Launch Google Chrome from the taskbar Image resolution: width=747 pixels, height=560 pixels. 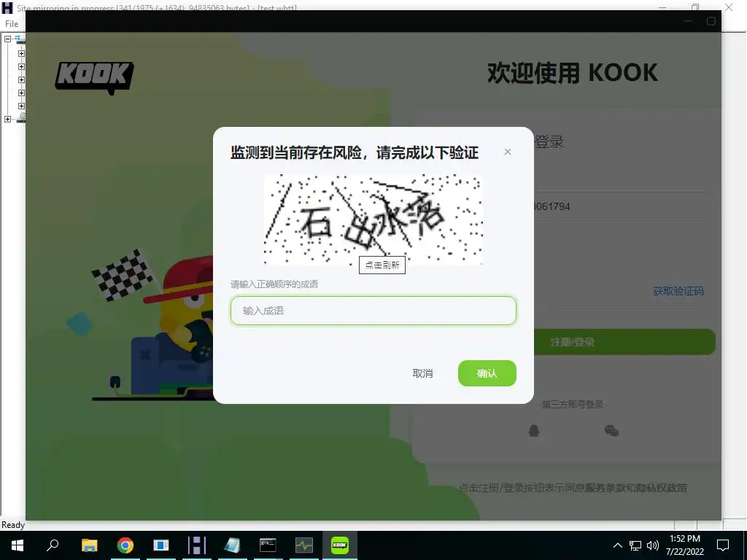125,545
